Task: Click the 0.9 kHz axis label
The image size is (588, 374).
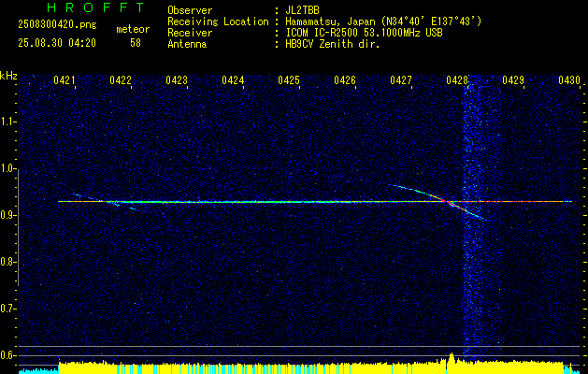Action: click(x=7, y=215)
